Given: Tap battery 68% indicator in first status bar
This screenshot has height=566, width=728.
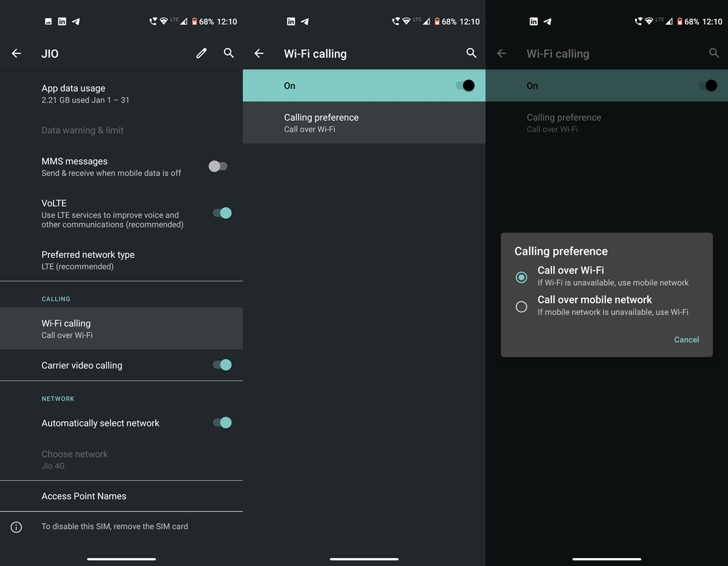Looking at the screenshot, I should pos(203,21).
